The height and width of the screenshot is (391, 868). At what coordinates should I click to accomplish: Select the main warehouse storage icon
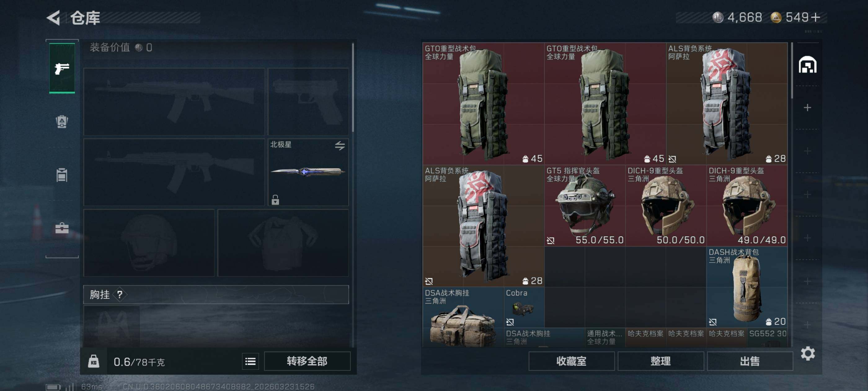[x=807, y=65]
